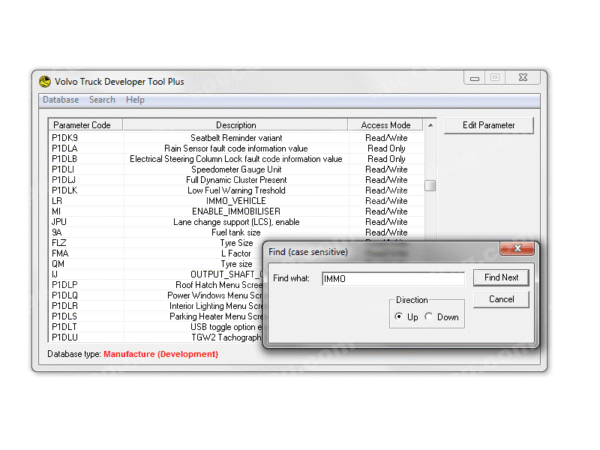Select the LR parameter code
This screenshot has height=450, width=600.
[x=57, y=201]
